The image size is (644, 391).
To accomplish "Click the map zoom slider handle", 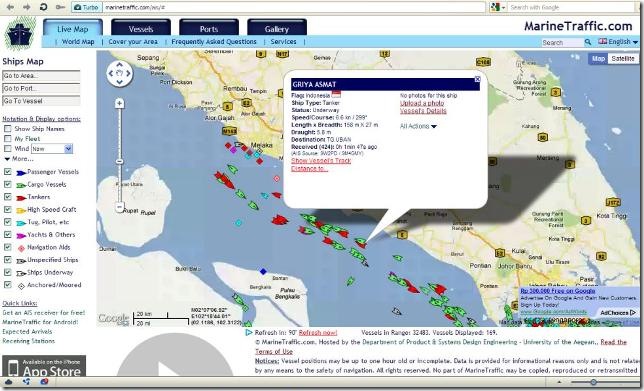I will pos(120,161).
